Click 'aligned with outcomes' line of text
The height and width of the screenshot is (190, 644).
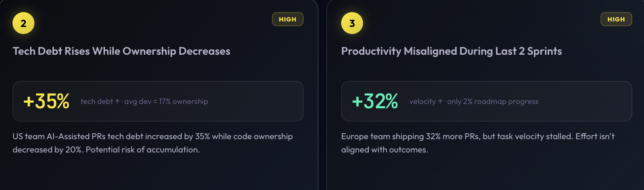[x=385, y=150]
